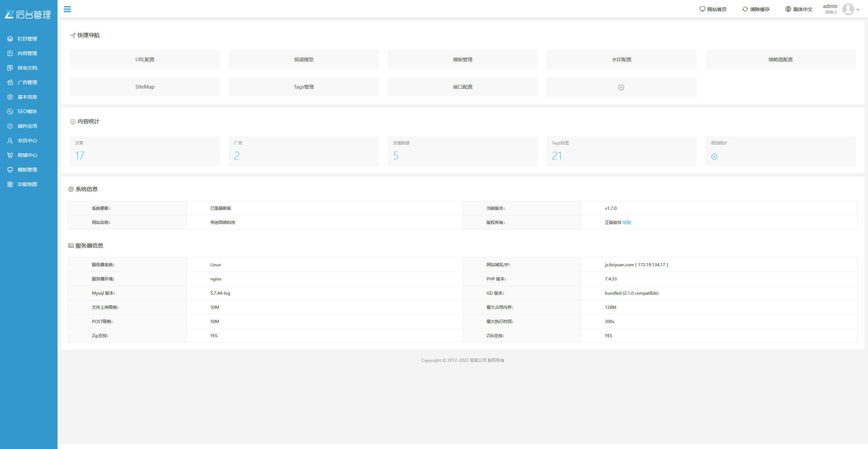The height and width of the screenshot is (449, 868).
Task: Click the plus icon to add quick navigation
Action: pyautogui.click(x=621, y=87)
